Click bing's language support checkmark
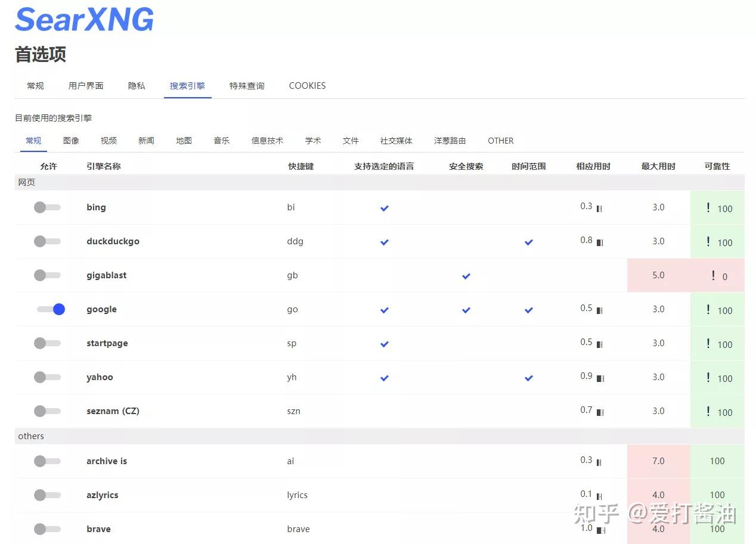 pyautogui.click(x=385, y=208)
